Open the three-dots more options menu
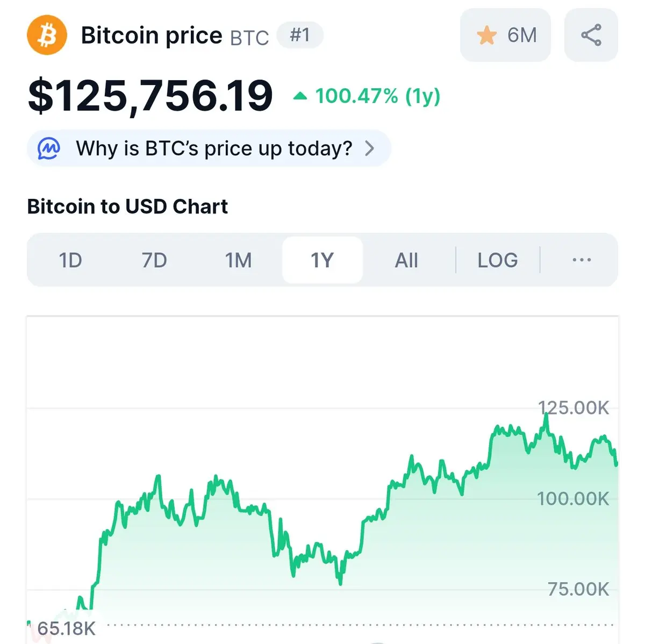Screen dimensions: 645x644 [582, 260]
